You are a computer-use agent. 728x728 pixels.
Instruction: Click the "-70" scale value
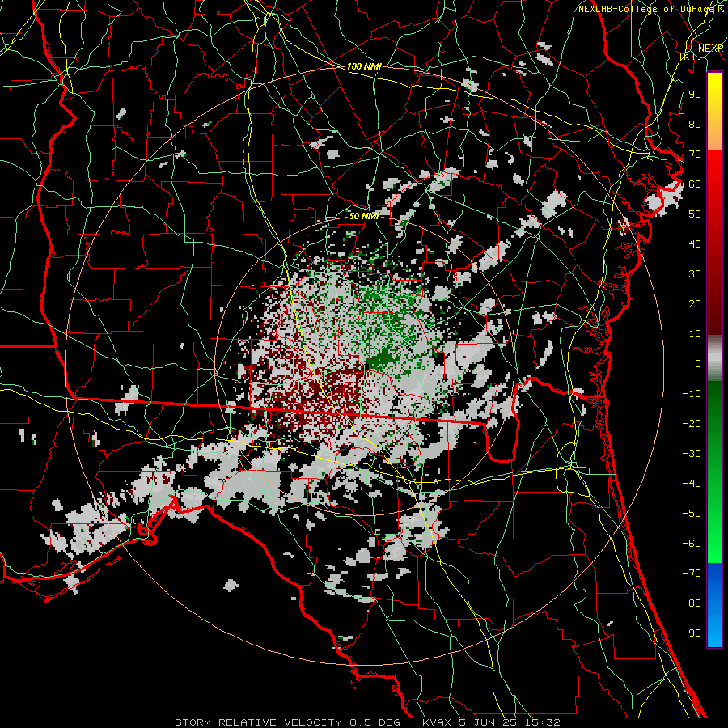click(692, 574)
